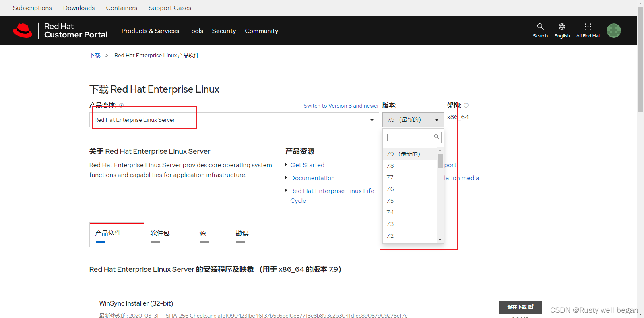Open the Security menu
Viewport: 644px width, 318px height.
224,31
